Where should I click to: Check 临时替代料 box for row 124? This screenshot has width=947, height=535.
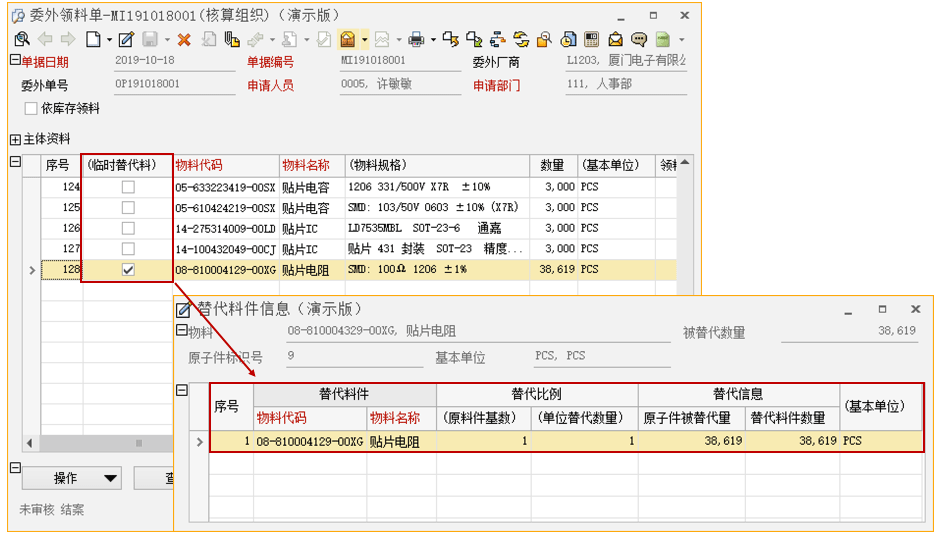pos(127,187)
